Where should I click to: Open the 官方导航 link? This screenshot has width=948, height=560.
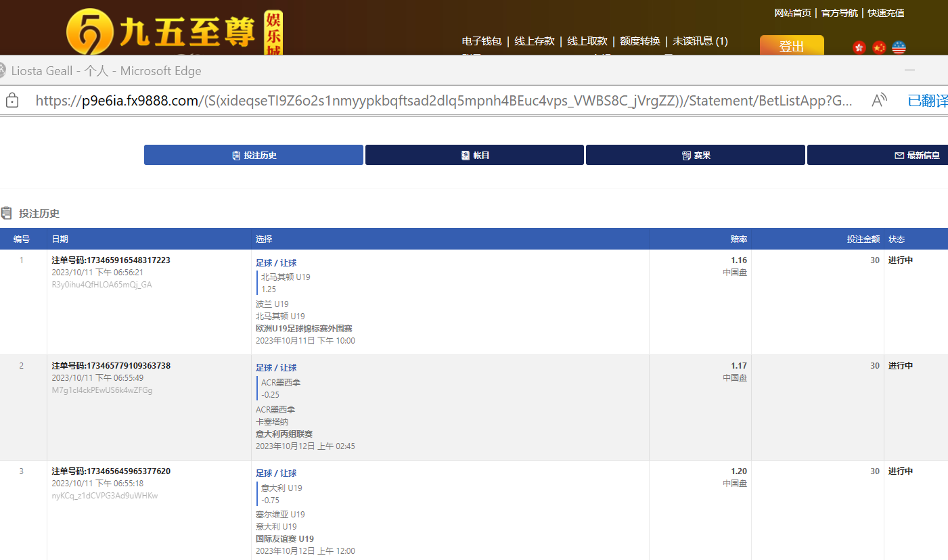[x=840, y=13]
